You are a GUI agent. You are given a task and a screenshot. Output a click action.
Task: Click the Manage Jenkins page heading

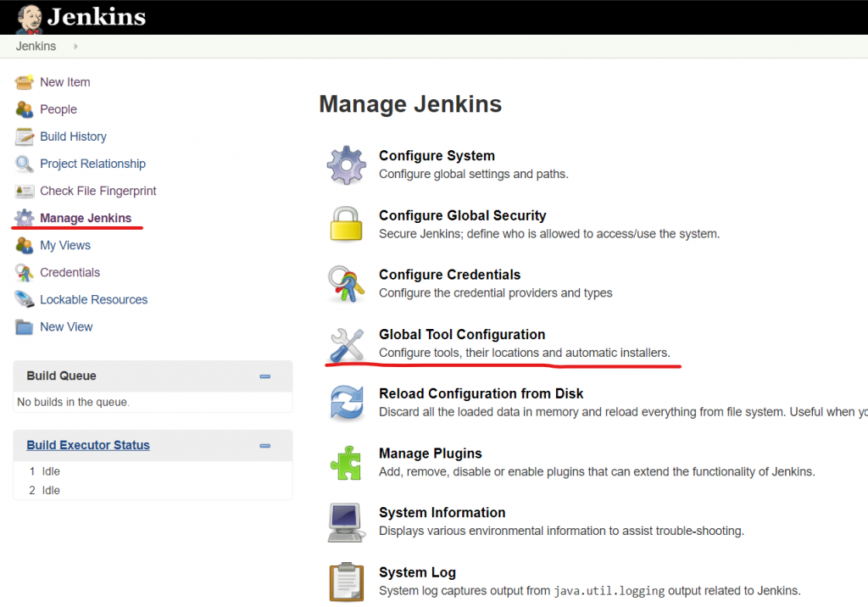coord(410,104)
